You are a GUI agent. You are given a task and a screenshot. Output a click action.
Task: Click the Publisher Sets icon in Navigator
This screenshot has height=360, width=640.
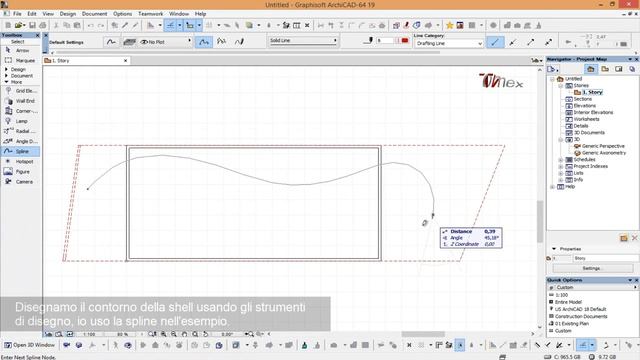coord(632,69)
